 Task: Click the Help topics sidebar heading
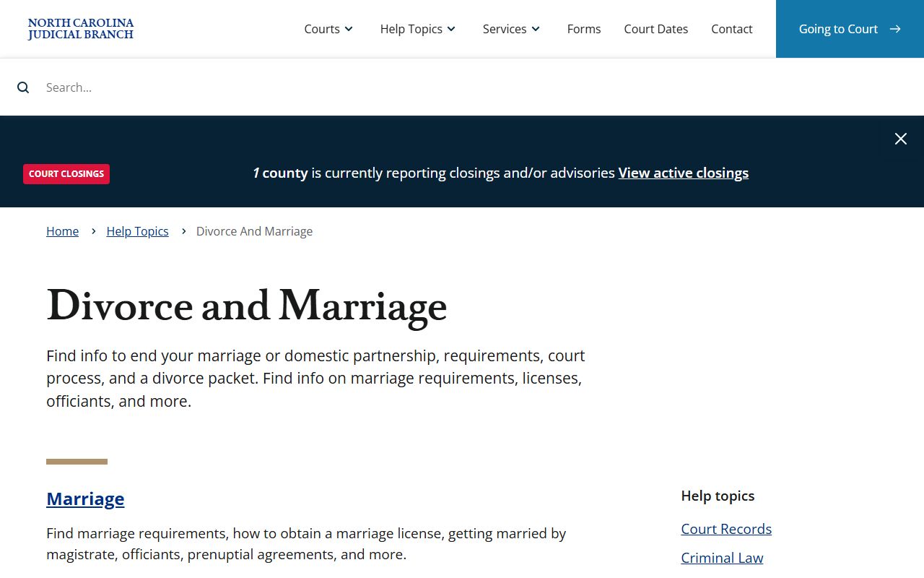click(718, 496)
